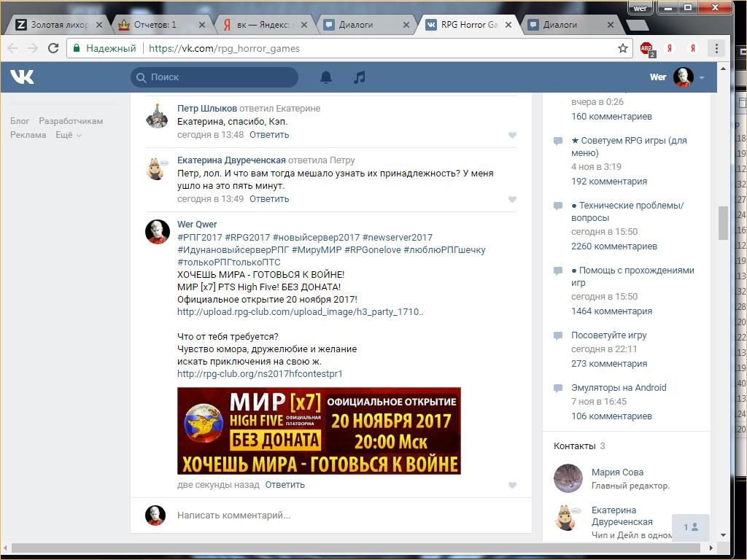Click the browser address bar URL

(x=224, y=48)
